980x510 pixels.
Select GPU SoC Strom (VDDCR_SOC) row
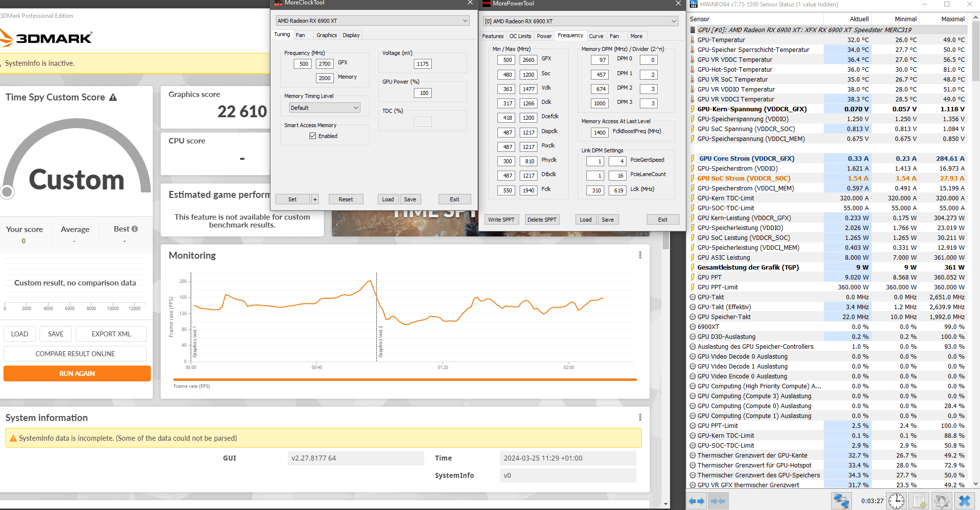pos(827,178)
